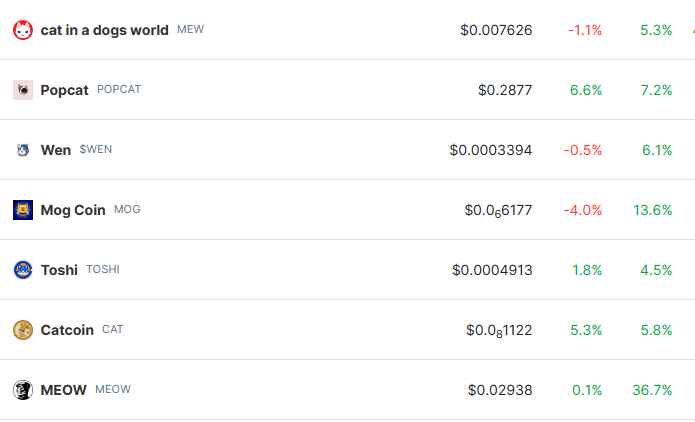Click the Popcat coin icon

click(23, 90)
